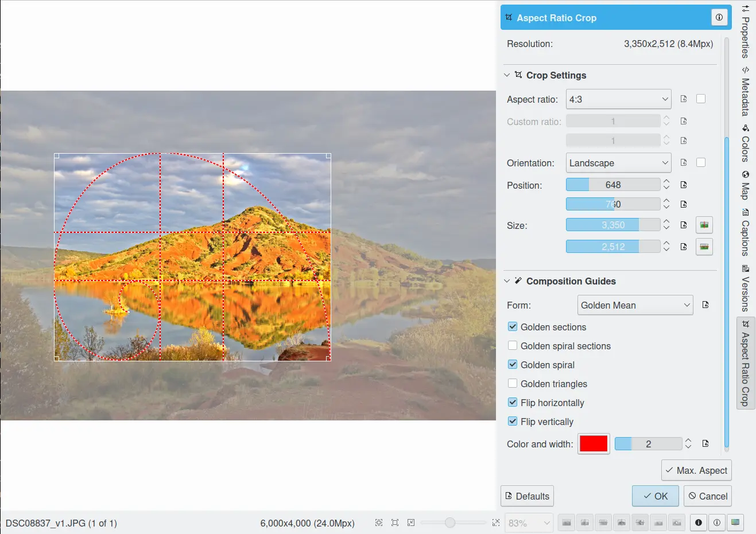Click the color-managed view monitor icon
Screen dimensions: 756x534
735,523
